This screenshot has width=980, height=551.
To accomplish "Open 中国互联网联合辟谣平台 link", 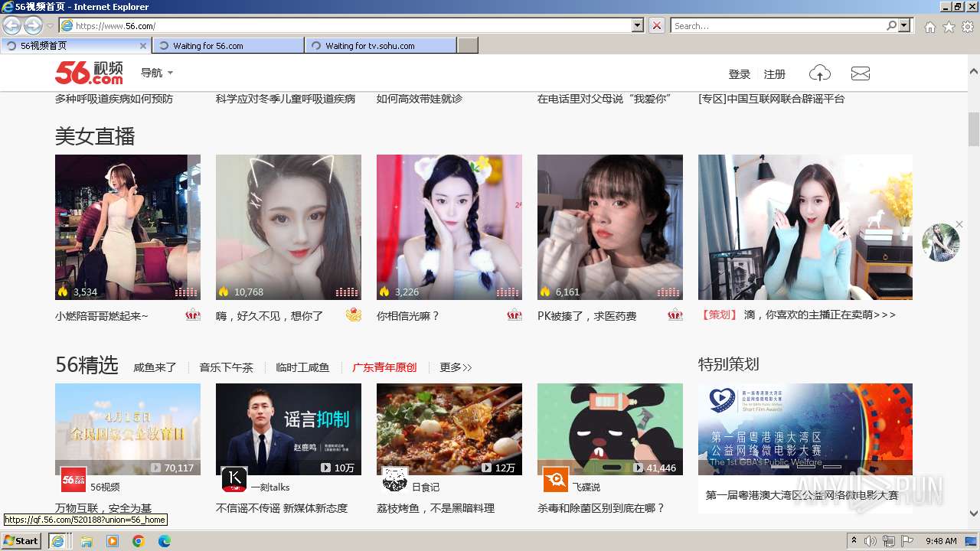I will (772, 99).
